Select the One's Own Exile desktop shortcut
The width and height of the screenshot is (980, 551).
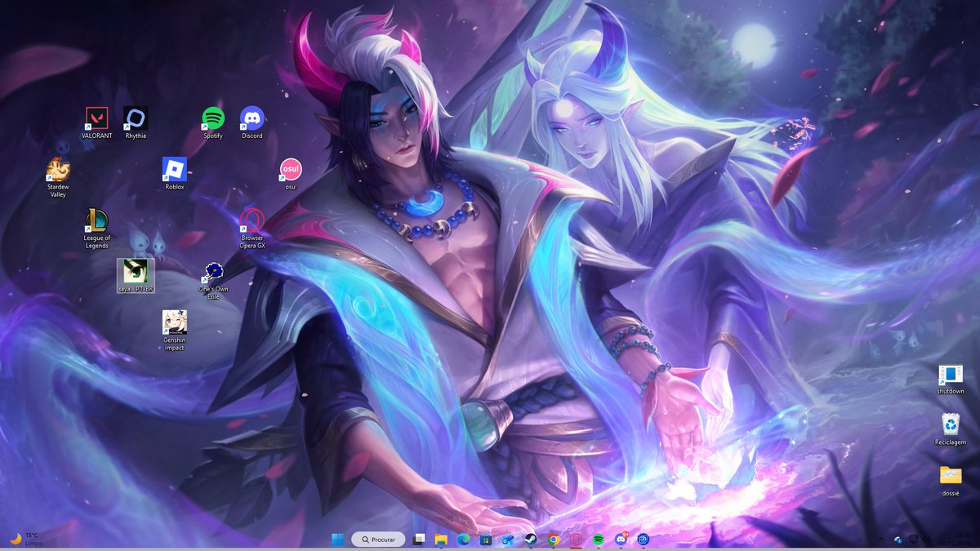pyautogui.click(x=213, y=280)
